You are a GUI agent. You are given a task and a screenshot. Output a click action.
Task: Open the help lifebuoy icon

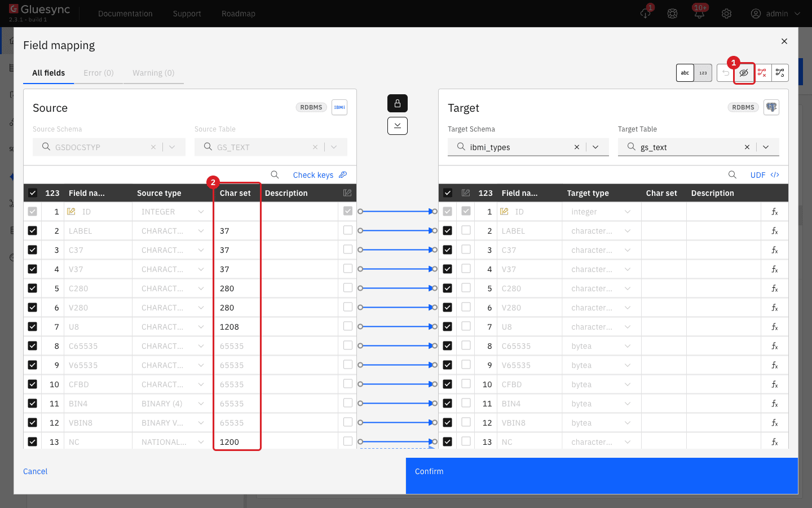[672, 14]
